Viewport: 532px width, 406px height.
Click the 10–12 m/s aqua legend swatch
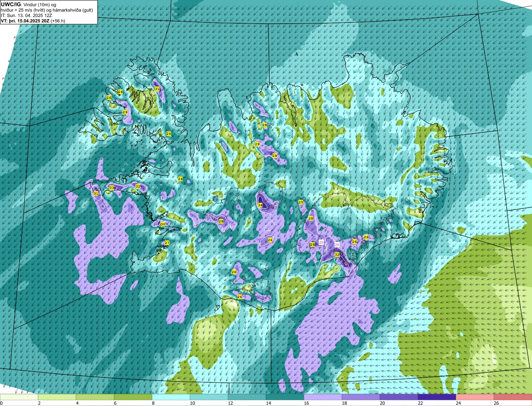pos(209,397)
